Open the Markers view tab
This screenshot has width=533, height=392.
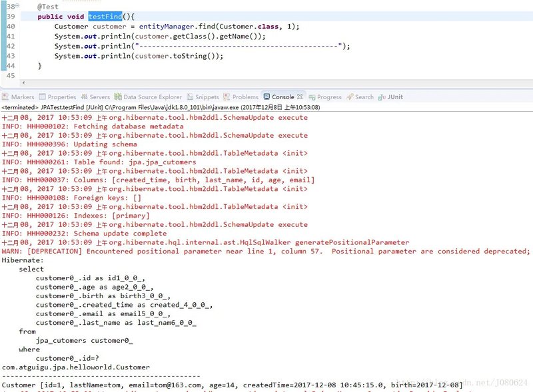pos(19,97)
